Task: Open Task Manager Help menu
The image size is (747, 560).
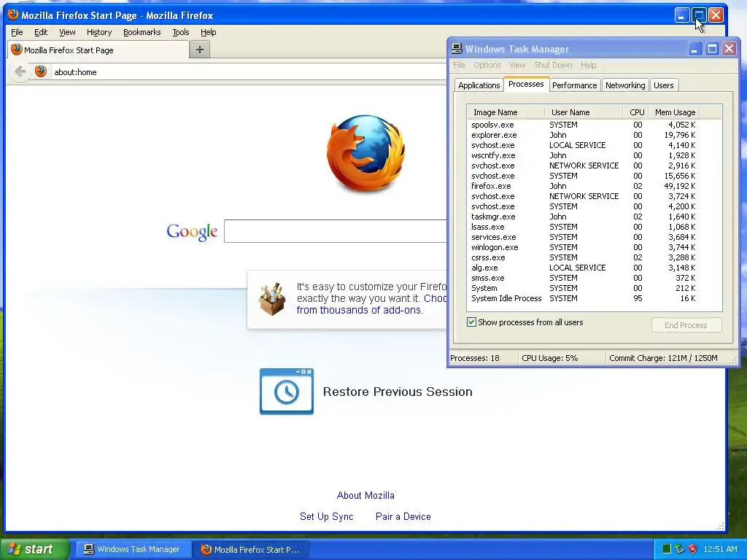Action: [588, 65]
